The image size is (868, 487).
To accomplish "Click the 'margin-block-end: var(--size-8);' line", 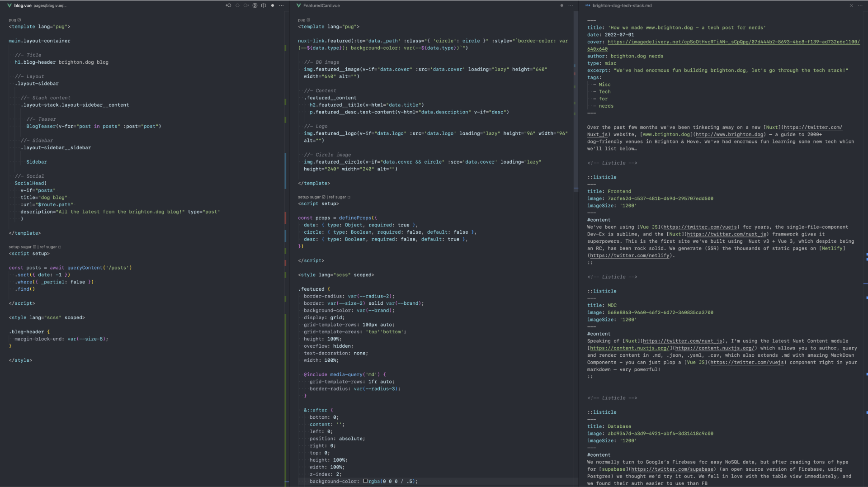I will (x=61, y=339).
